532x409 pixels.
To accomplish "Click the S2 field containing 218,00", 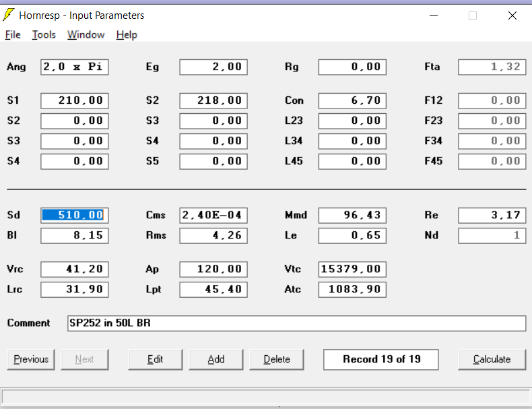I will tap(213, 100).
